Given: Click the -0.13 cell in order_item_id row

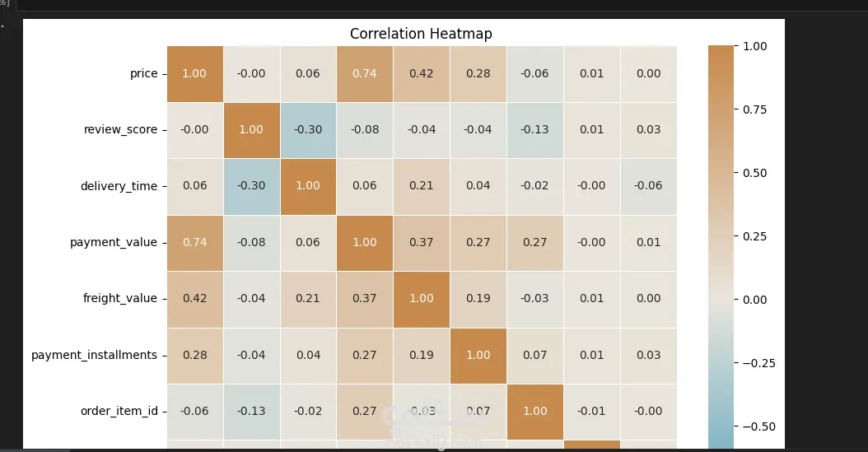Looking at the screenshot, I should [251, 411].
